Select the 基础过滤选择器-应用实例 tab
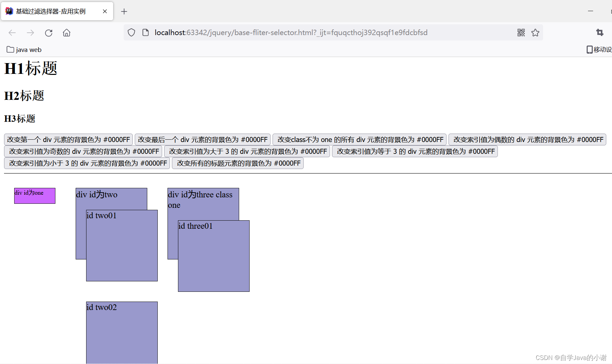612x364 pixels. tap(57, 11)
